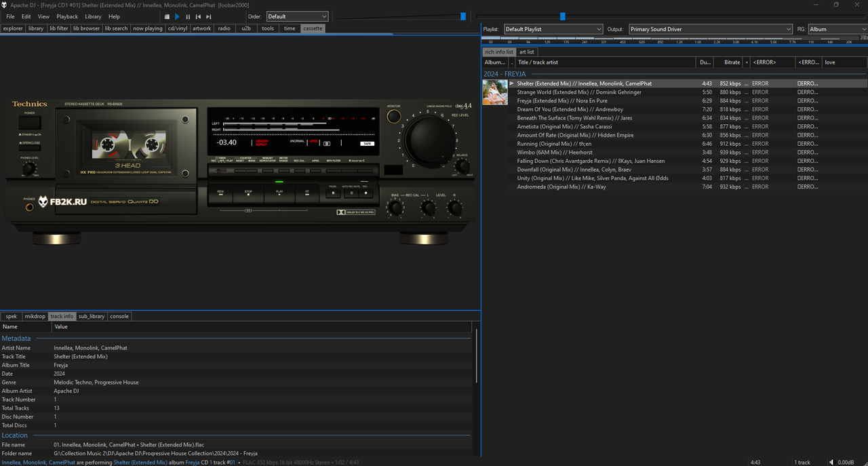The image size is (868, 466).
Task: Click the seek position slider handle
Action: 562,16
